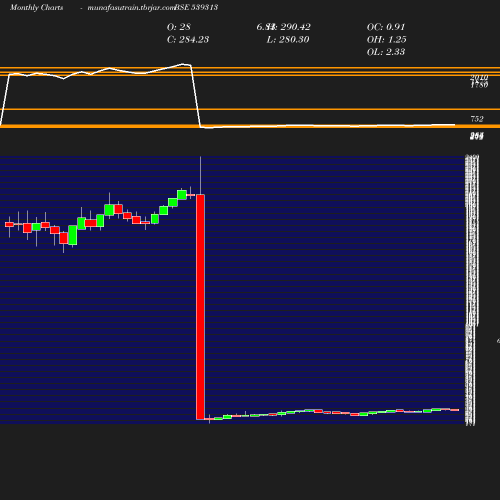Click the 'BSE 539313' symbol label

[x=196, y=7]
